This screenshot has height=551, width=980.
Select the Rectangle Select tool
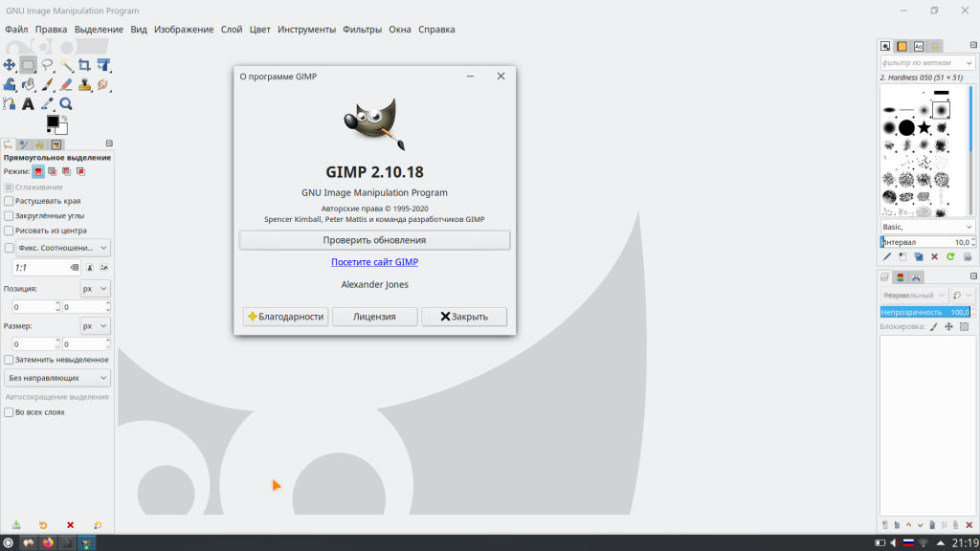click(28, 65)
